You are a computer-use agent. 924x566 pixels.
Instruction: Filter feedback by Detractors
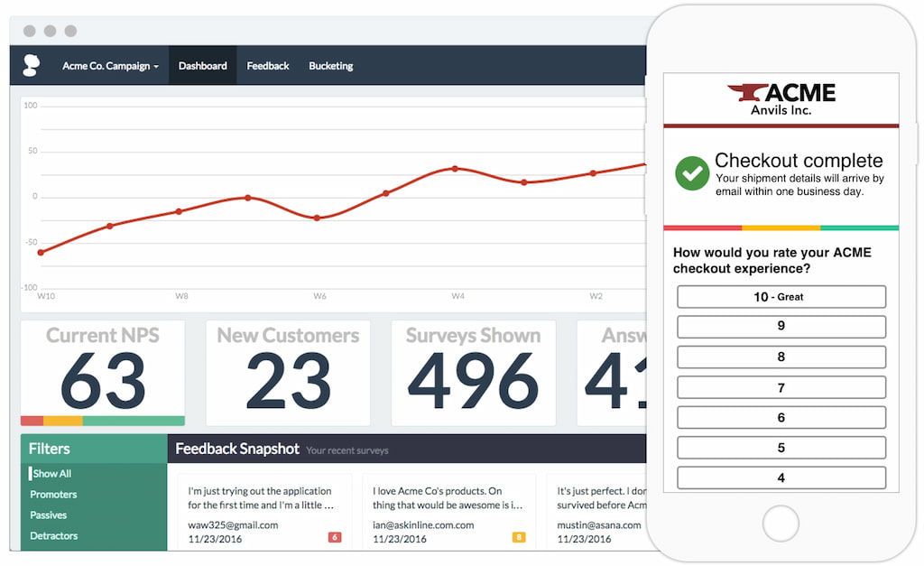coord(53,535)
